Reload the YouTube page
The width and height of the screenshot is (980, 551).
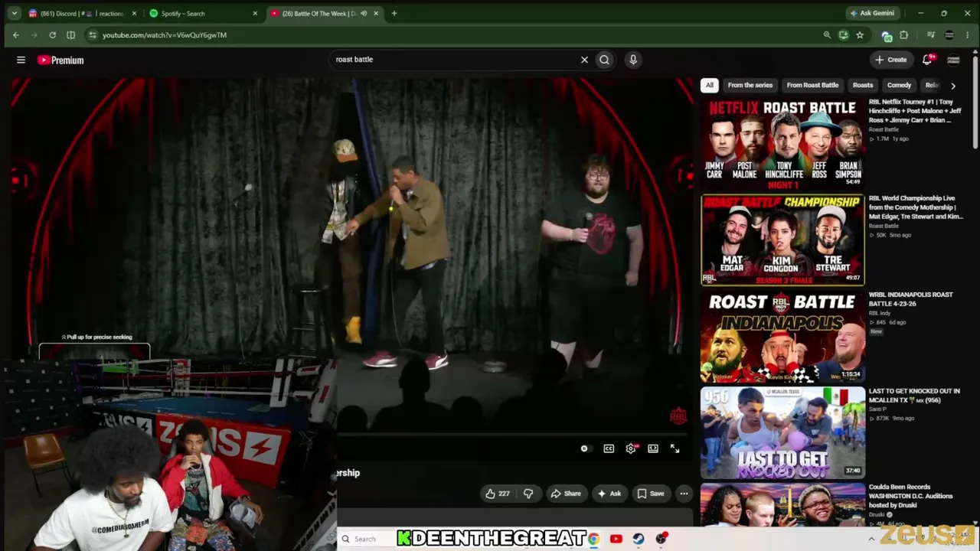(x=52, y=35)
